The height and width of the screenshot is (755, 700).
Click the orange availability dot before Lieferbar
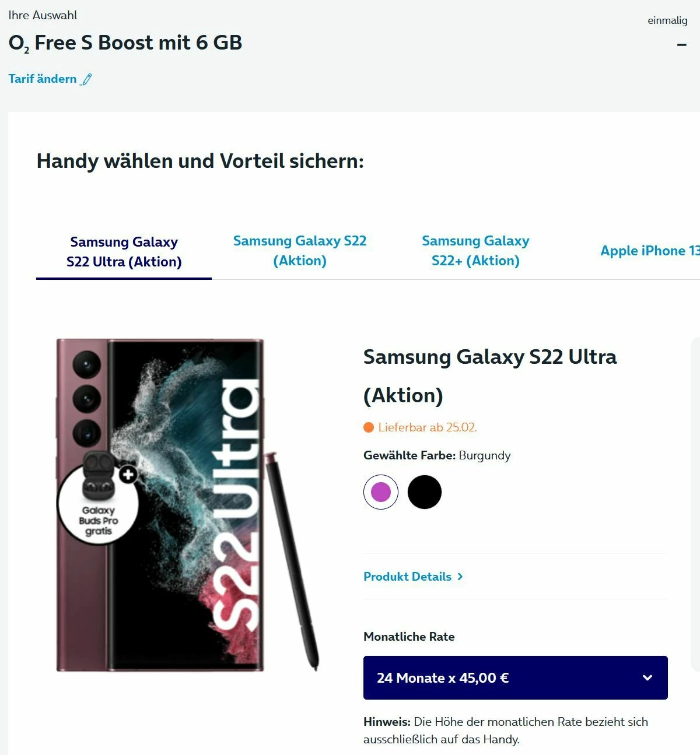point(369,427)
